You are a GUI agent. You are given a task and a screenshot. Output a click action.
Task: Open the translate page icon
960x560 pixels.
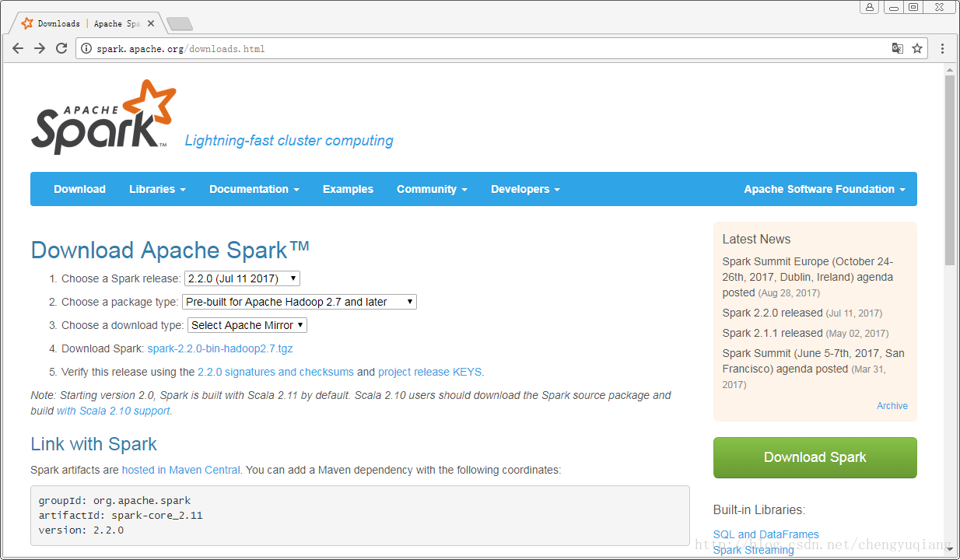(x=898, y=48)
